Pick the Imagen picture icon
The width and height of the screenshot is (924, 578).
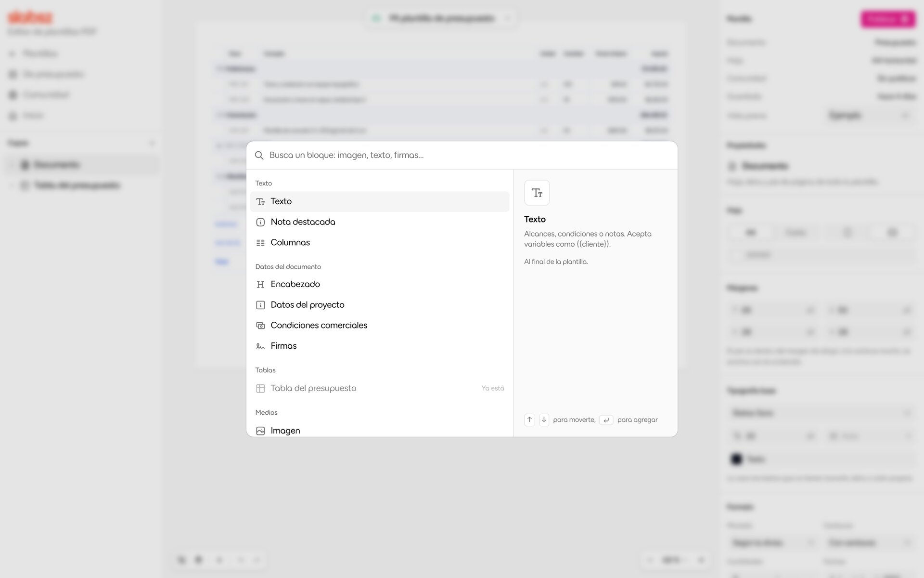(x=260, y=431)
